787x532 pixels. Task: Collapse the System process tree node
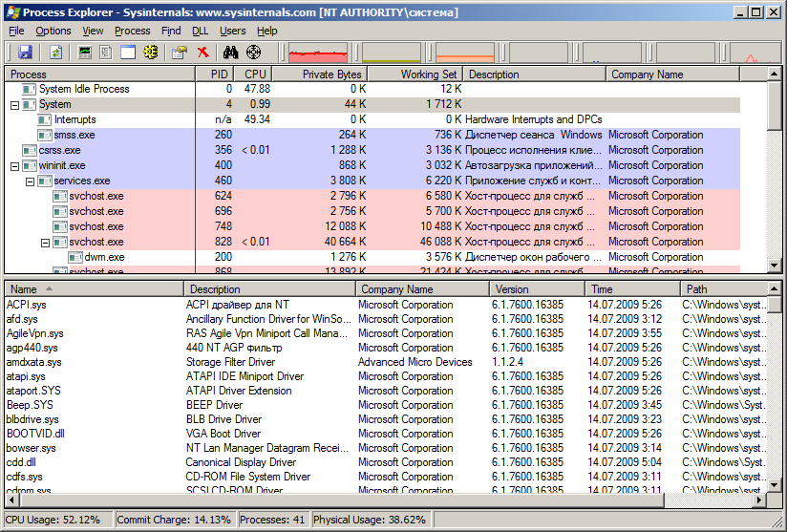click(x=14, y=105)
